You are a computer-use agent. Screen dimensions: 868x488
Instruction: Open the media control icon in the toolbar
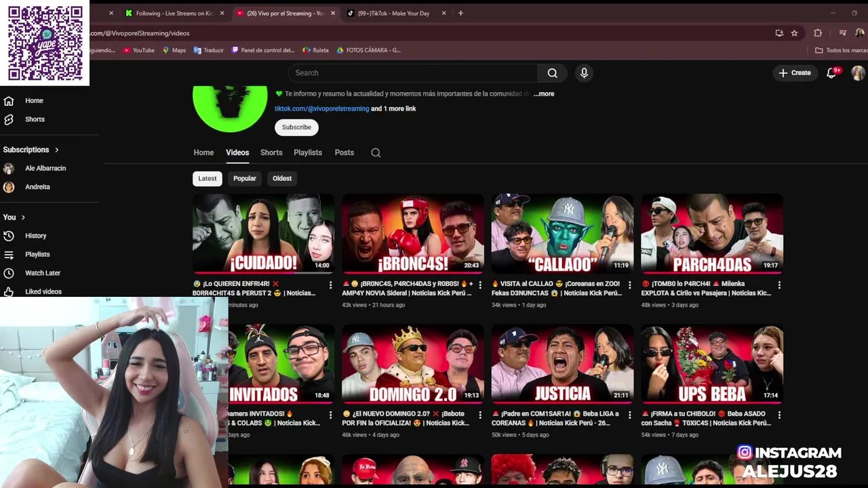point(842,33)
